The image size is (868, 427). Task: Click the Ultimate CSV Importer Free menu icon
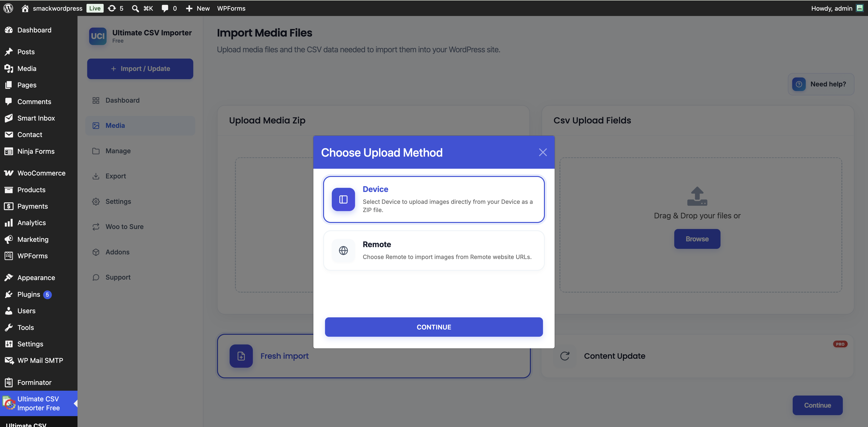9,403
